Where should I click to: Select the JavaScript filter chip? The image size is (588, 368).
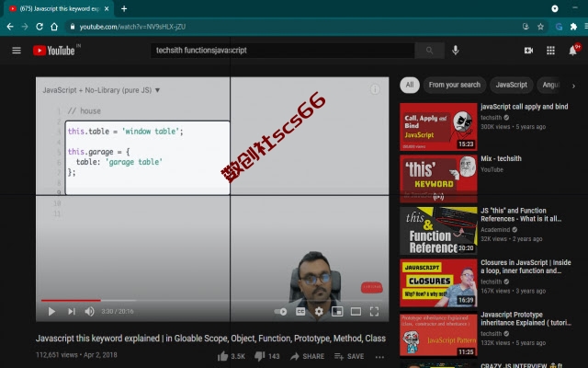(x=511, y=85)
